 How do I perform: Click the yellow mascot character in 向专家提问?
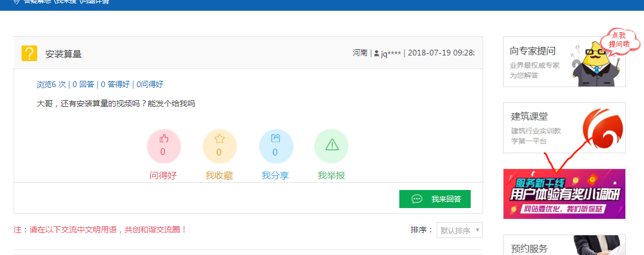595,63
